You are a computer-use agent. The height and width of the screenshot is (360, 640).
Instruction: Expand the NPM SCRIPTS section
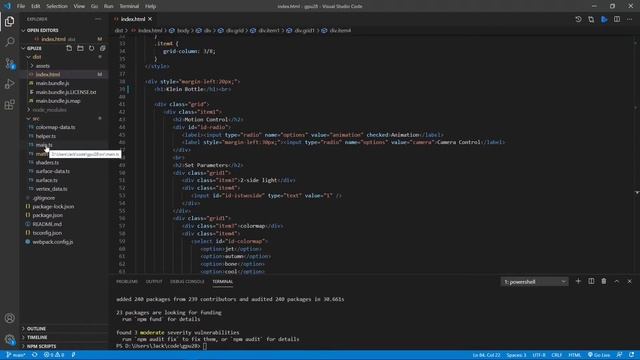click(41, 346)
